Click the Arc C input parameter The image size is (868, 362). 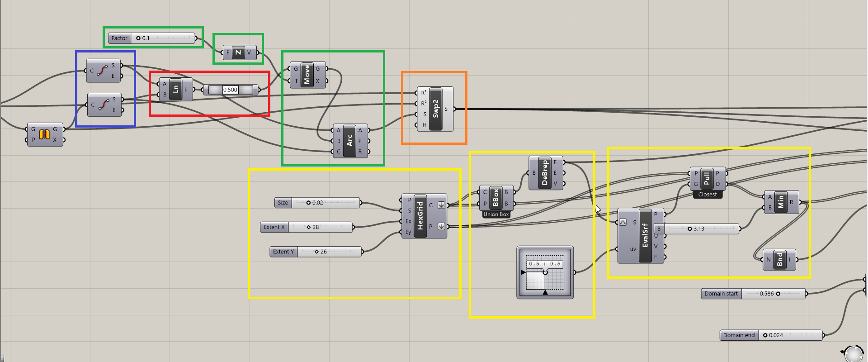tap(339, 152)
